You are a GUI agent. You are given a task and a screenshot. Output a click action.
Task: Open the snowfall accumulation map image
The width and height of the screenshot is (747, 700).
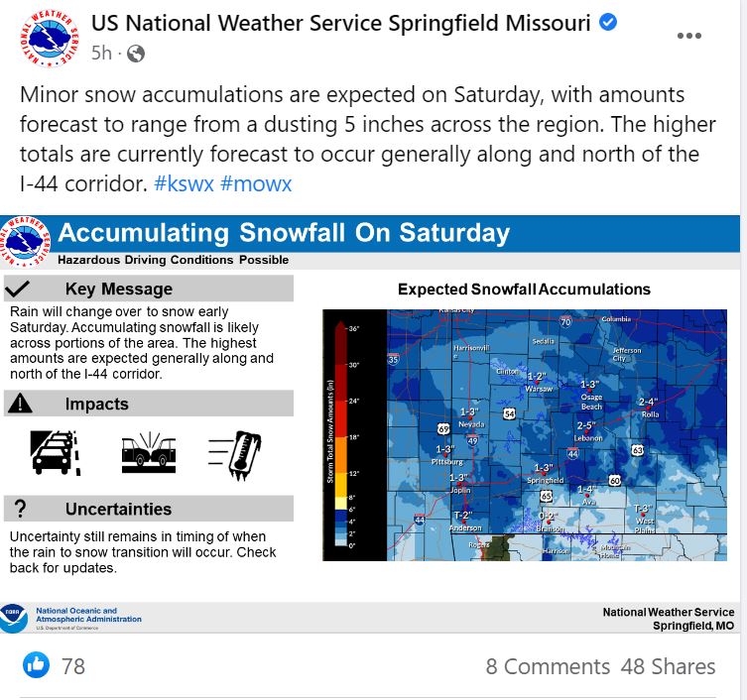(557, 435)
